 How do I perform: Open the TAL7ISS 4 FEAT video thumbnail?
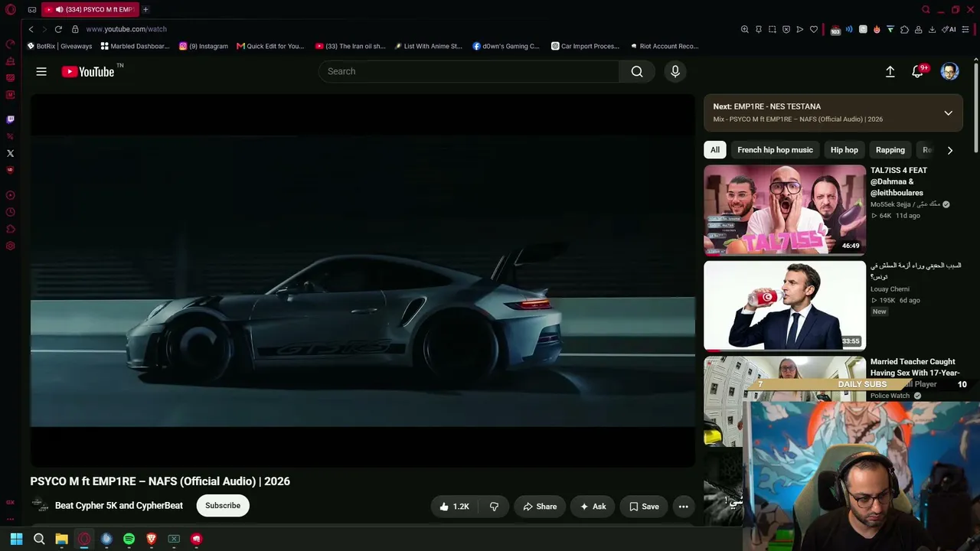click(785, 210)
